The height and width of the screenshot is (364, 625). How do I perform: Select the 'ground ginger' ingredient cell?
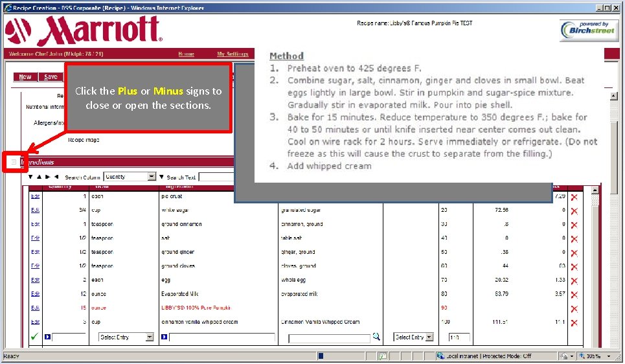point(177,252)
